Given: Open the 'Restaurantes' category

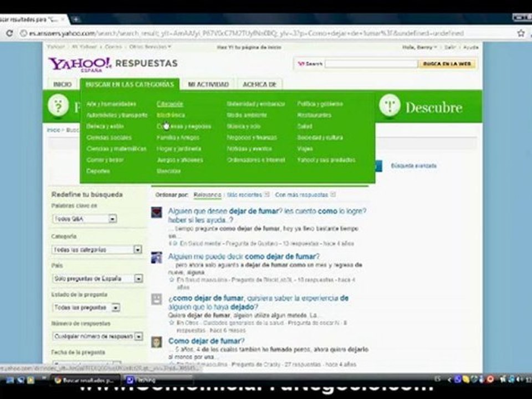Looking at the screenshot, I should click(x=314, y=115).
